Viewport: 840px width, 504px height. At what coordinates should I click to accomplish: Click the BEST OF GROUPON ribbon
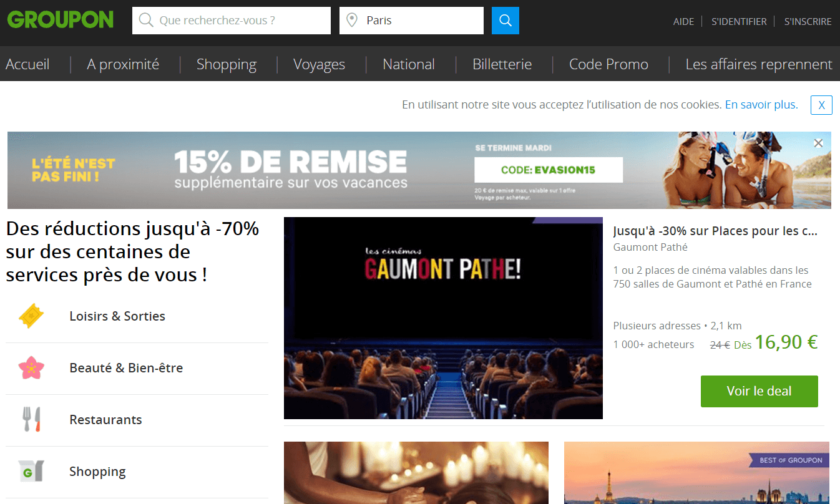(x=789, y=460)
